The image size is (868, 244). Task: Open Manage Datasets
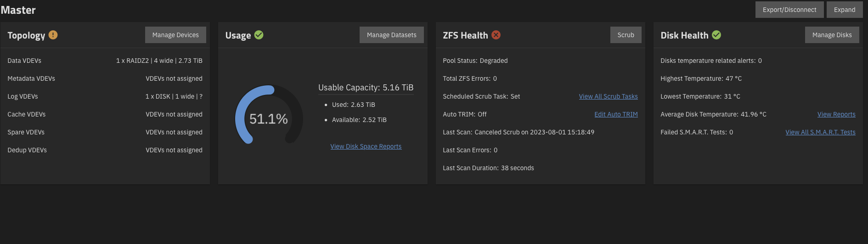[x=392, y=35]
